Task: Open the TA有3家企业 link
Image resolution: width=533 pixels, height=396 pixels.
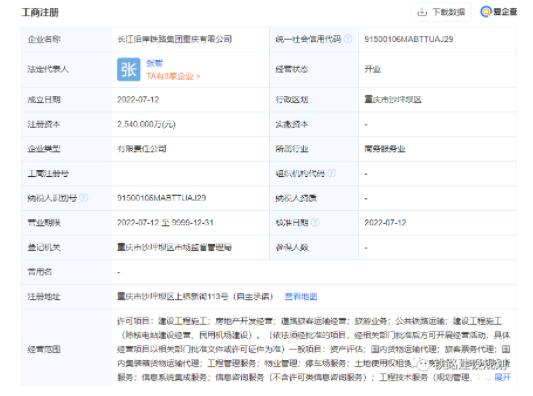Action: point(170,76)
